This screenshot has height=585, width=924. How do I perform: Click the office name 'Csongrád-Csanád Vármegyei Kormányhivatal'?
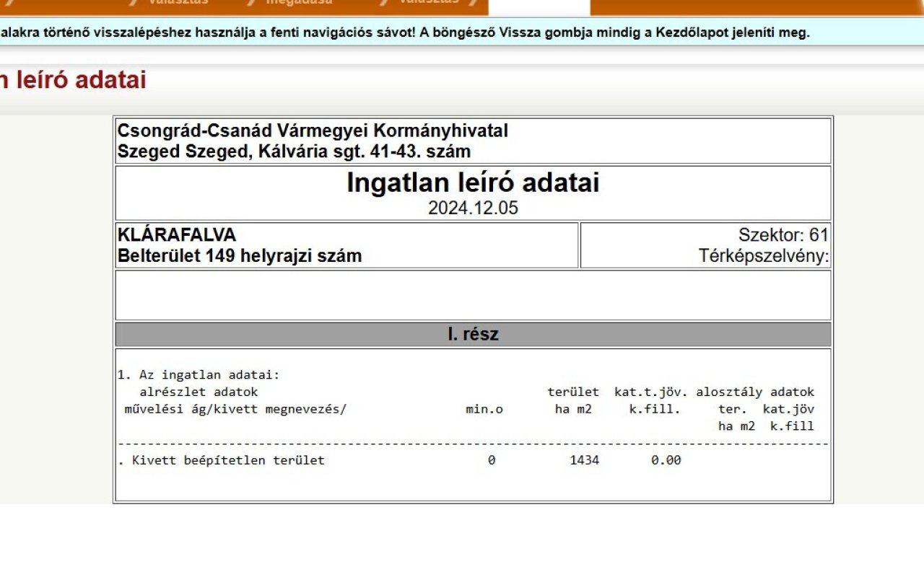(313, 131)
